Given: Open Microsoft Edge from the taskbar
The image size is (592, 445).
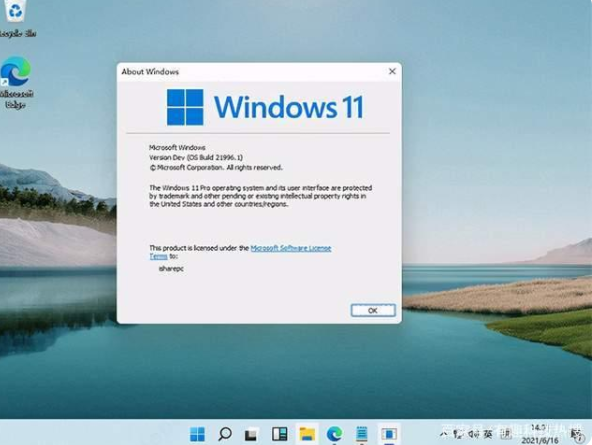Looking at the screenshot, I should click(x=334, y=434).
